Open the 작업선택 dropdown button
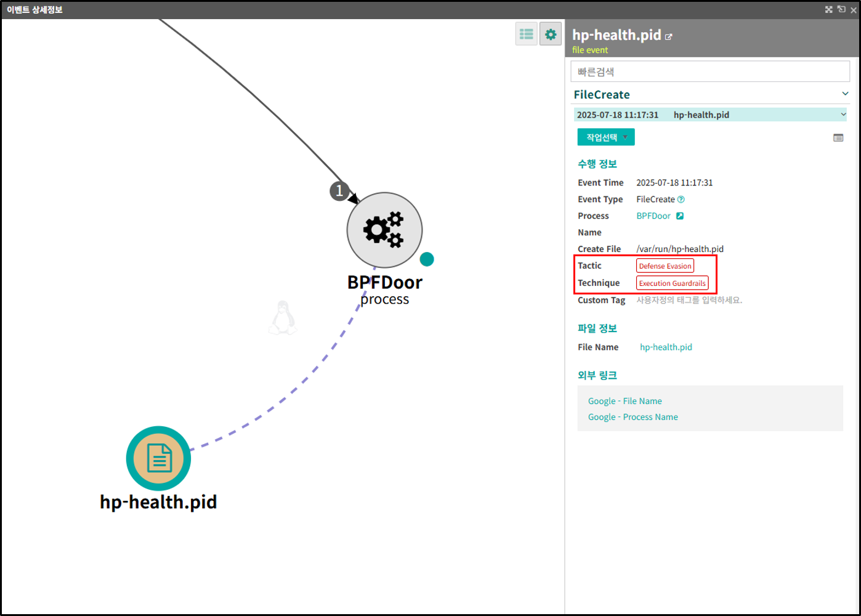This screenshot has height=616, width=861. [606, 137]
